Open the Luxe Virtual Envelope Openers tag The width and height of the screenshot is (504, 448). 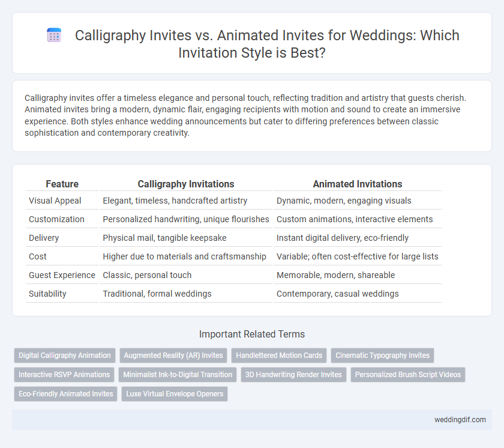click(x=175, y=394)
